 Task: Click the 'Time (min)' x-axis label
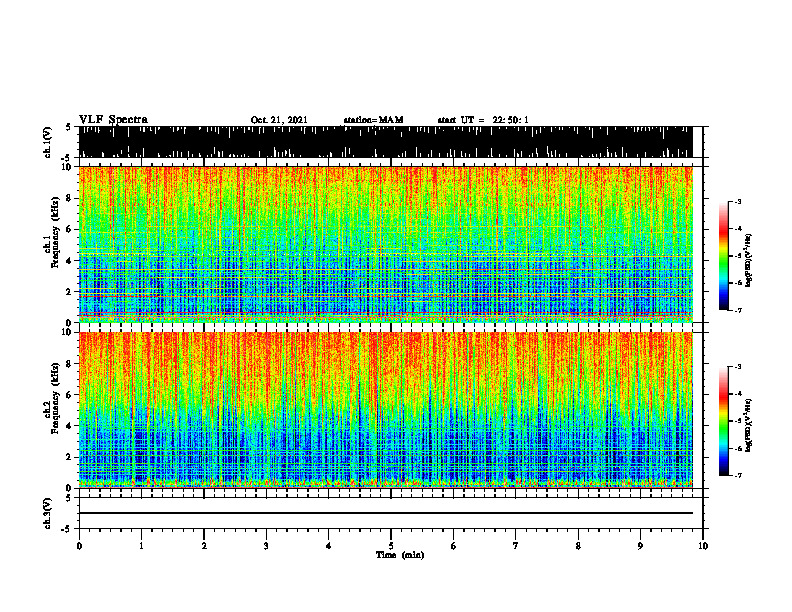(400, 555)
